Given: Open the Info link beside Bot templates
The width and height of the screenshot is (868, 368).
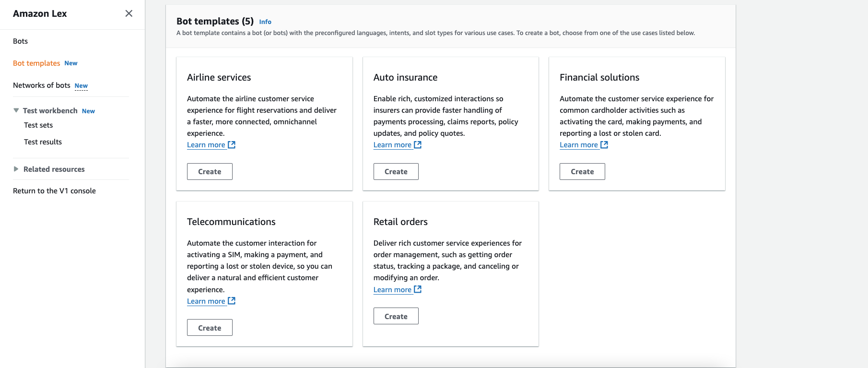Looking at the screenshot, I should 265,22.
